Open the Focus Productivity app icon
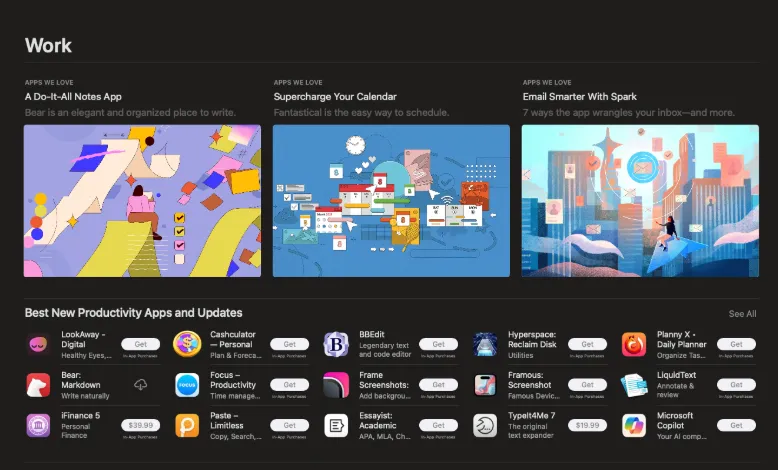The height and width of the screenshot is (470, 778). click(187, 385)
